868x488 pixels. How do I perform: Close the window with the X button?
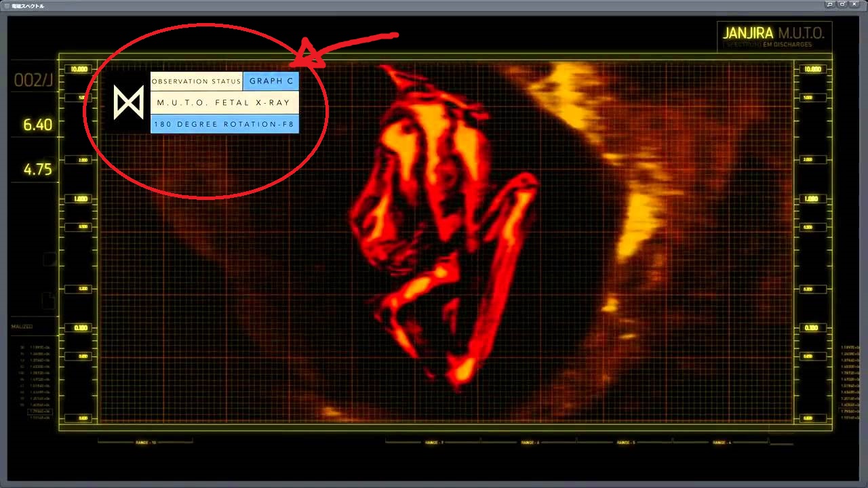854,5
